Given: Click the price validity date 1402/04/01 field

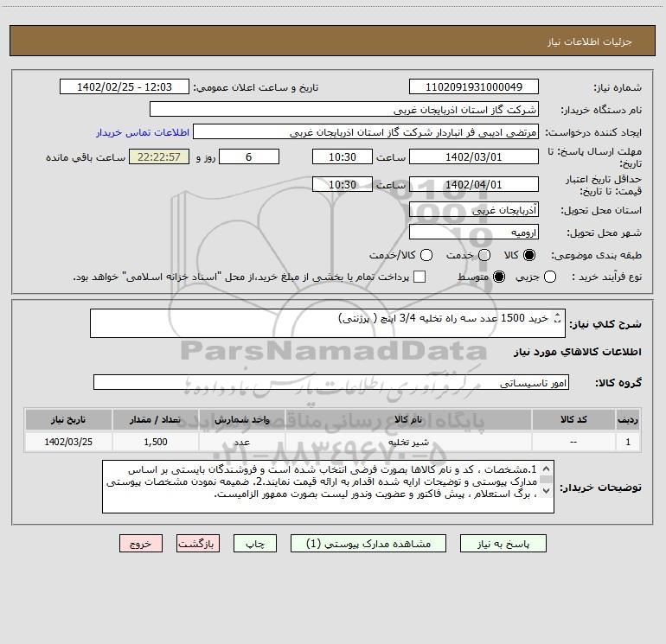Looking at the screenshot, I should click(x=474, y=184).
